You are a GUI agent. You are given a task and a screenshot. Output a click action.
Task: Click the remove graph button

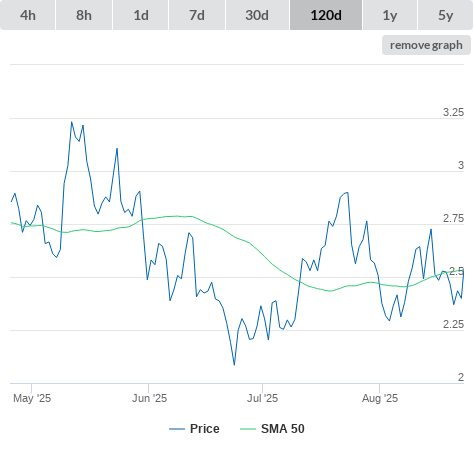(426, 45)
